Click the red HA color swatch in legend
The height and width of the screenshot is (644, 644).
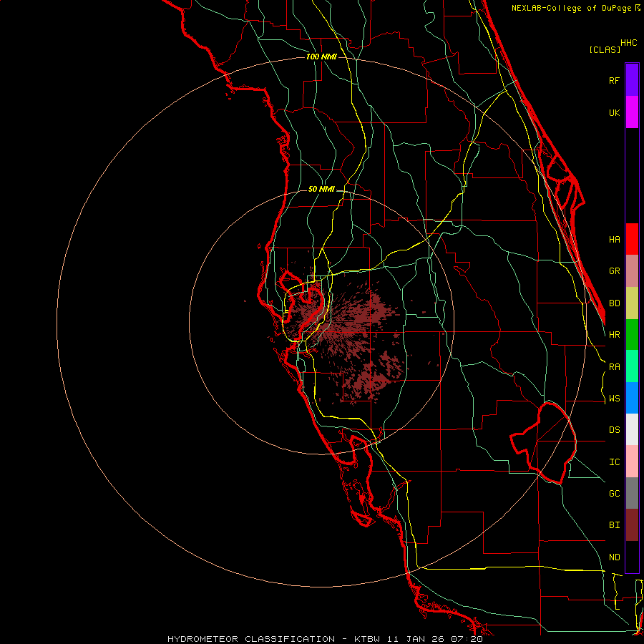(x=632, y=239)
